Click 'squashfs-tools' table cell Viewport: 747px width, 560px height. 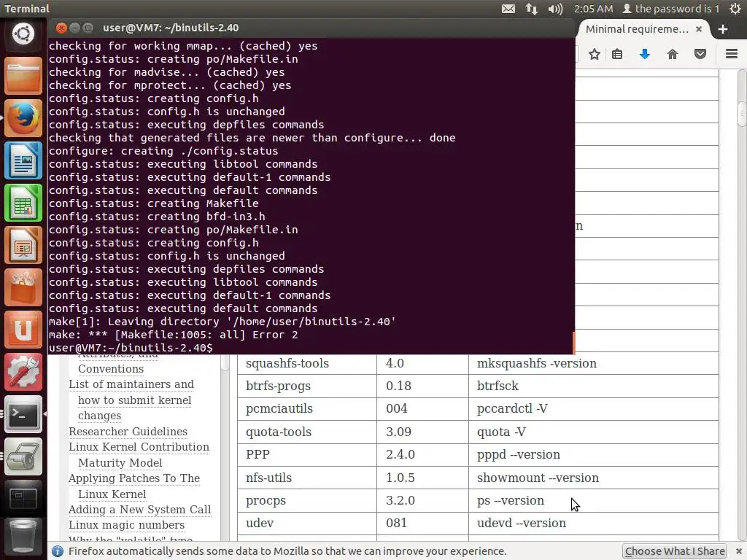coord(307,363)
